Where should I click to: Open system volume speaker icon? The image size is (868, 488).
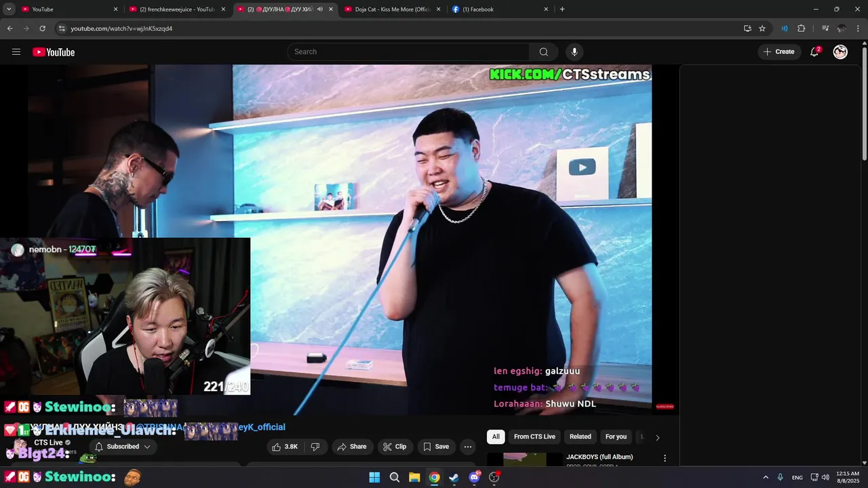pyautogui.click(x=825, y=477)
